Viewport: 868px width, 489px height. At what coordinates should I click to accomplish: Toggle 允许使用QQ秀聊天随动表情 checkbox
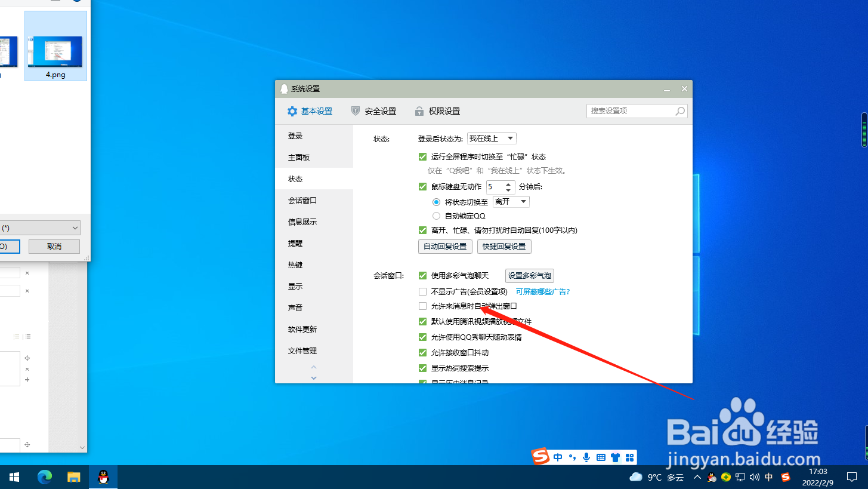pyautogui.click(x=423, y=337)
